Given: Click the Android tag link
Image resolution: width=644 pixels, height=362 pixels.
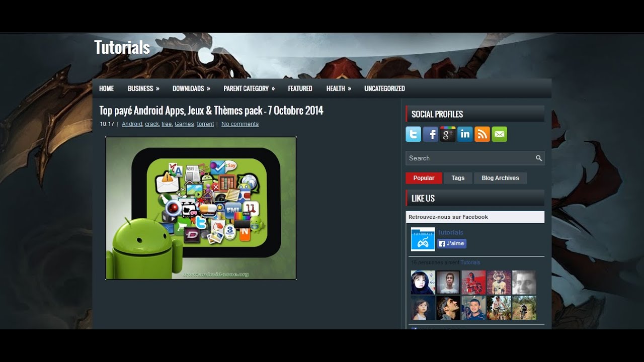Looking at the screenshot, I should coord(132,124).
